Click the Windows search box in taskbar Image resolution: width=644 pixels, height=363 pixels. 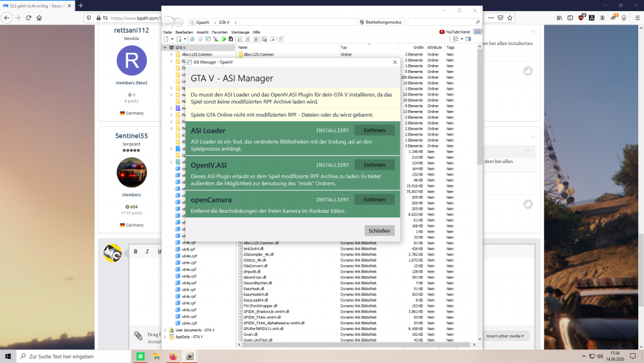[71, 356]
